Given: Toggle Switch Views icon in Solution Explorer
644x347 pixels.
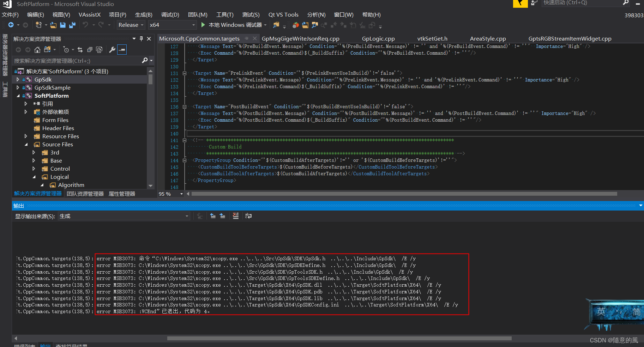Looking at the screenshot, I should tap(47, 50).
